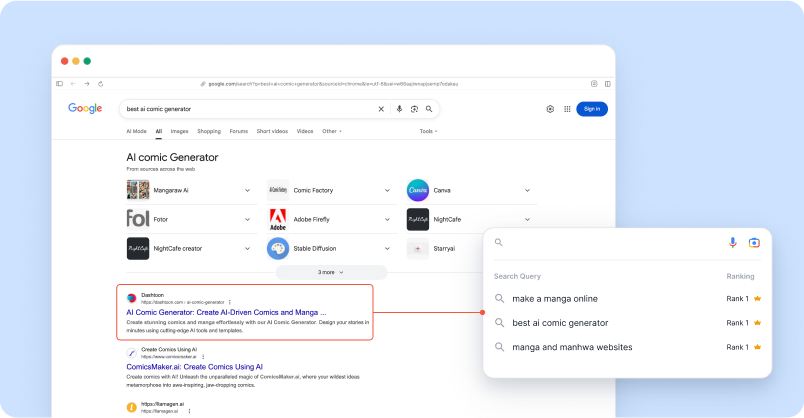Click the Dashtoon favicon in the result
This screenshot has width=804, height=418.
click(132, 298)
